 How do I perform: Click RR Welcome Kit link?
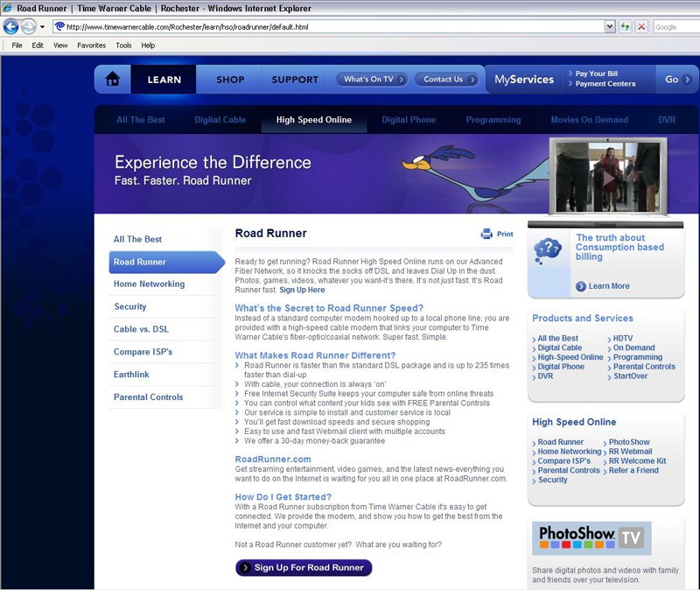(x=637, y=461)
